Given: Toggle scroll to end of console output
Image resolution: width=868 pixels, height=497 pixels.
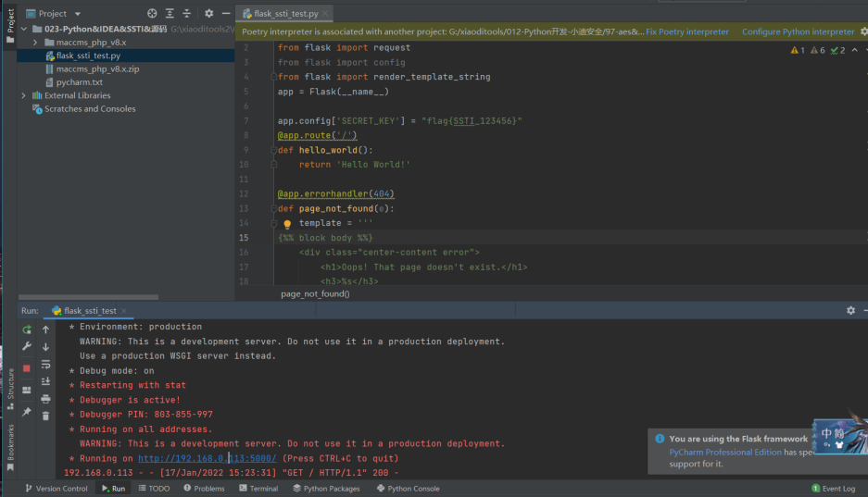Looking at the screenshot, I should (46, 381).
